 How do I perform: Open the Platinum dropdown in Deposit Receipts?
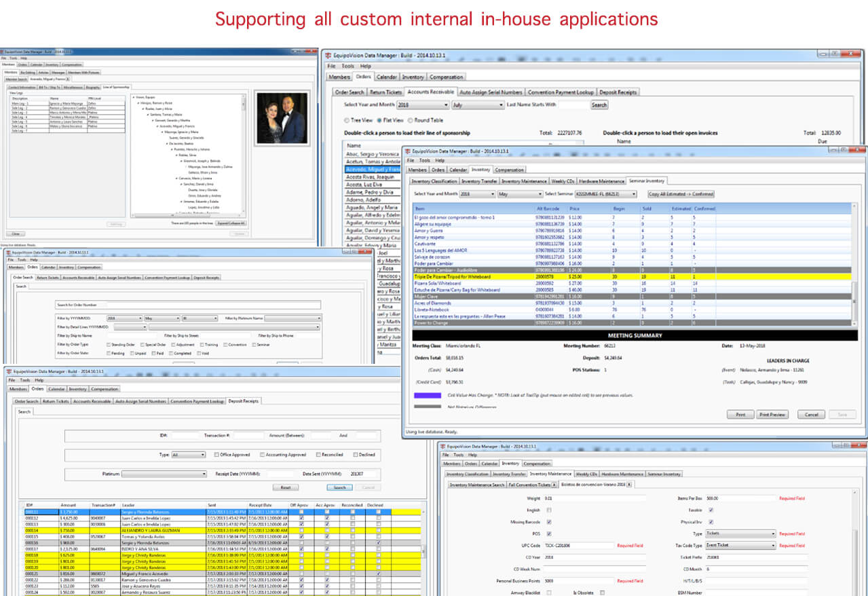click(164, 474)
